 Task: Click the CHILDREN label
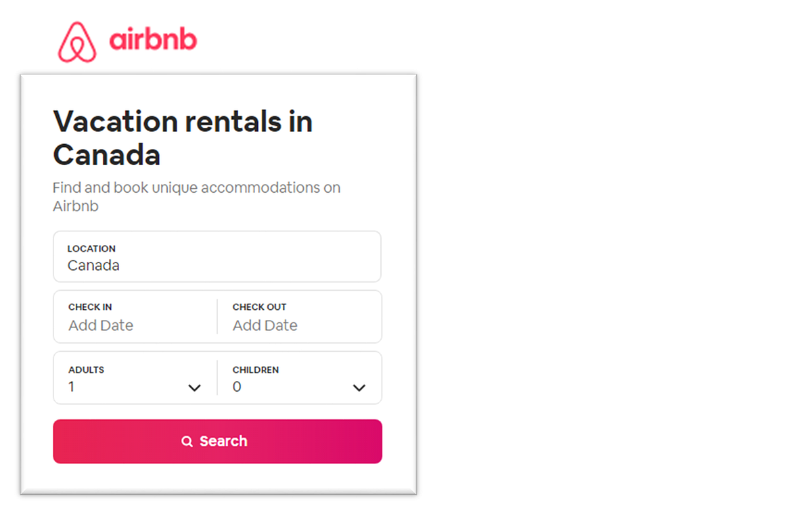tap(256, 370)
